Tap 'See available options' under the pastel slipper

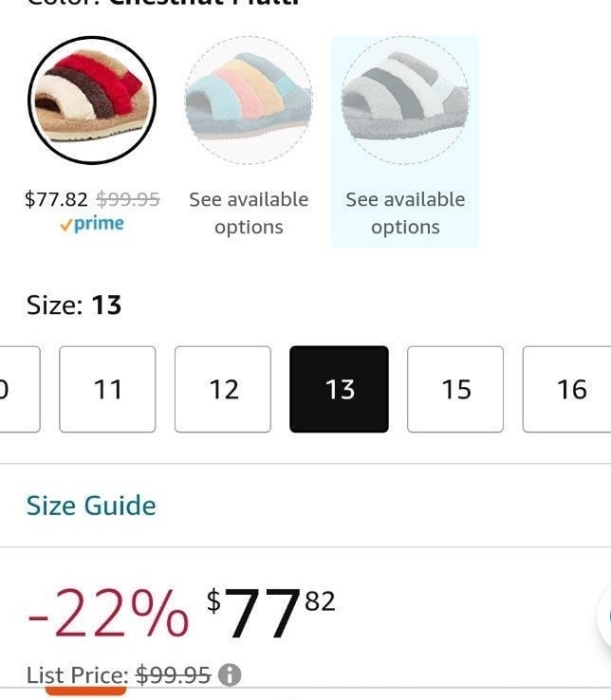coord(249,213)
